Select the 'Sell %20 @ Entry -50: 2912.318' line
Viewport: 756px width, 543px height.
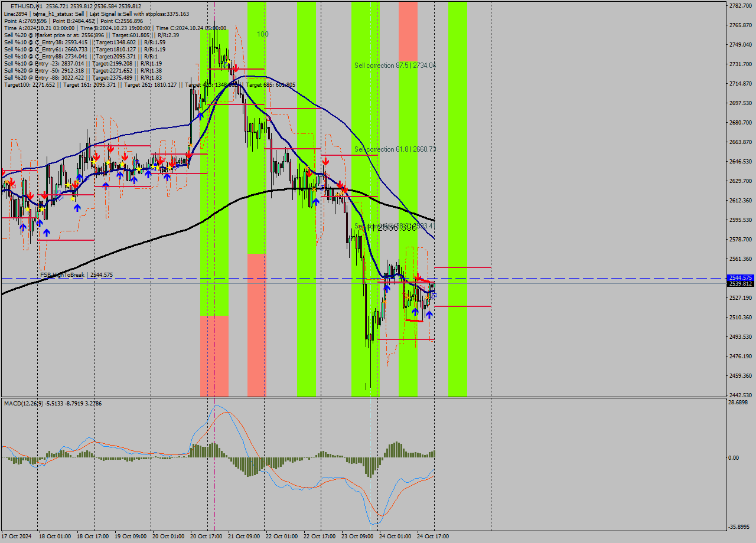83,70
